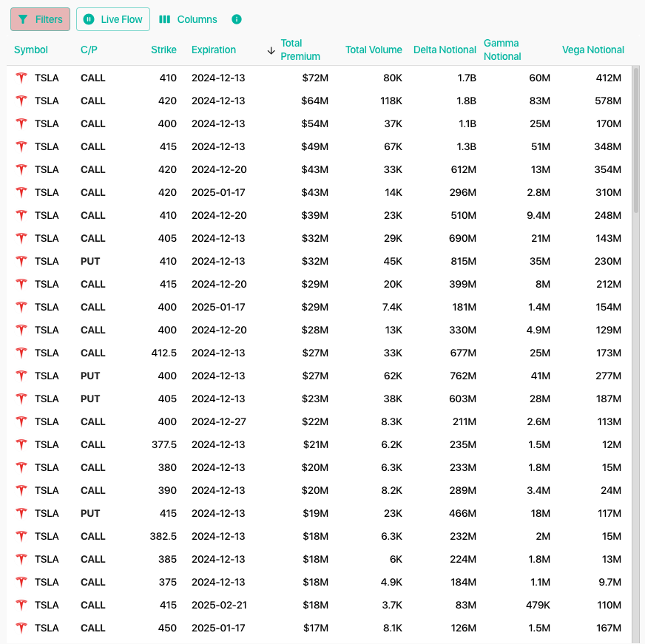
Task: Click the green info icon
Action: click(237, 19)
